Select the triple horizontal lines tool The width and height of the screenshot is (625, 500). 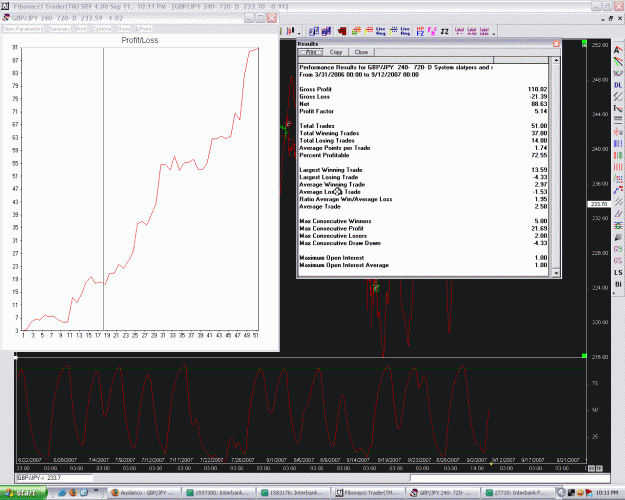(617, 120)
